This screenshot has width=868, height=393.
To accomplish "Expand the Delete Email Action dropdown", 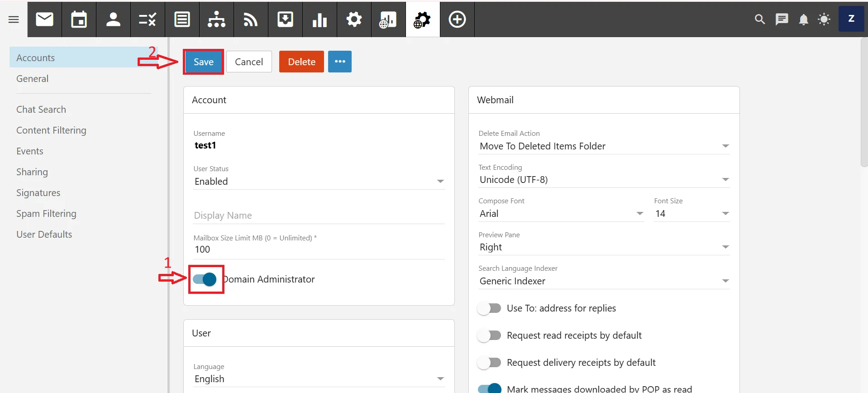I will click(604, 146).
